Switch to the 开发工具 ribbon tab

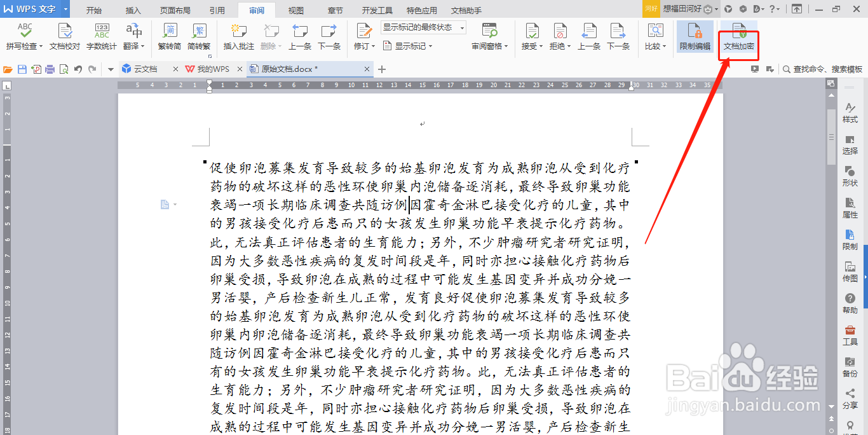(377, 11)
